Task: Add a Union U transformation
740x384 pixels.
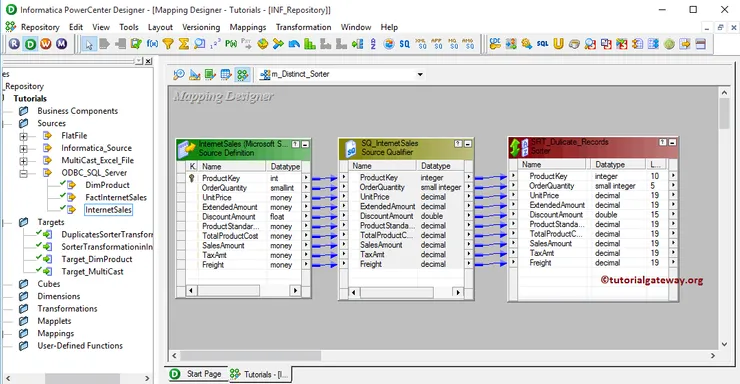Action: pos(558,44)
